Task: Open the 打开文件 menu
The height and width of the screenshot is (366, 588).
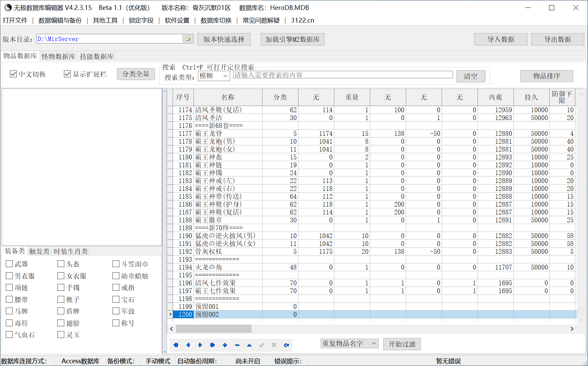Action: coord(15,21)
